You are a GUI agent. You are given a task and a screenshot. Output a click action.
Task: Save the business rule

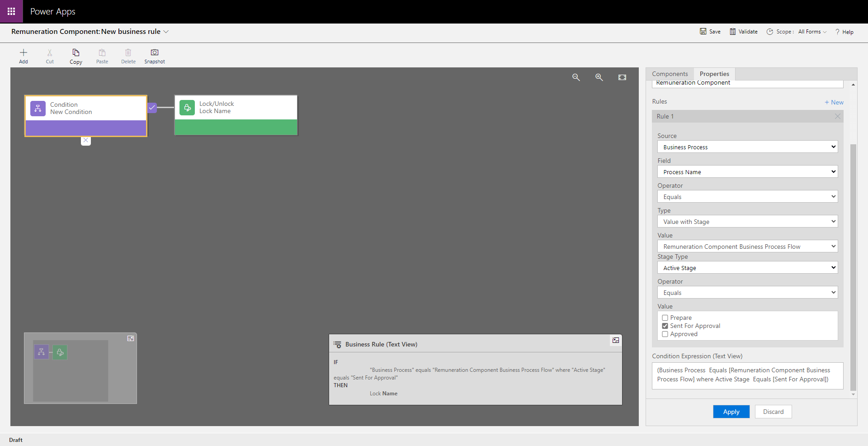tap(710, 32)
